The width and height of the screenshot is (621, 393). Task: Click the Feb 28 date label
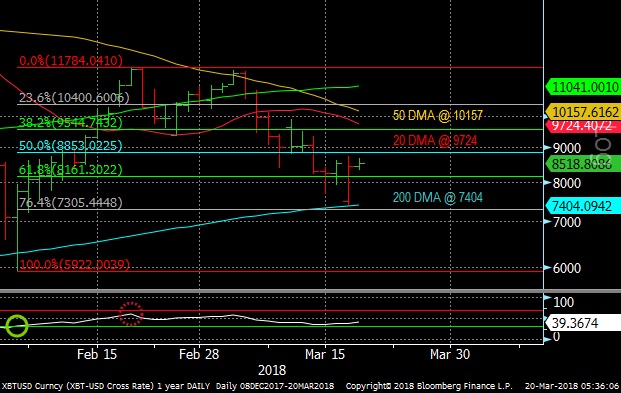tap(199, 354)
